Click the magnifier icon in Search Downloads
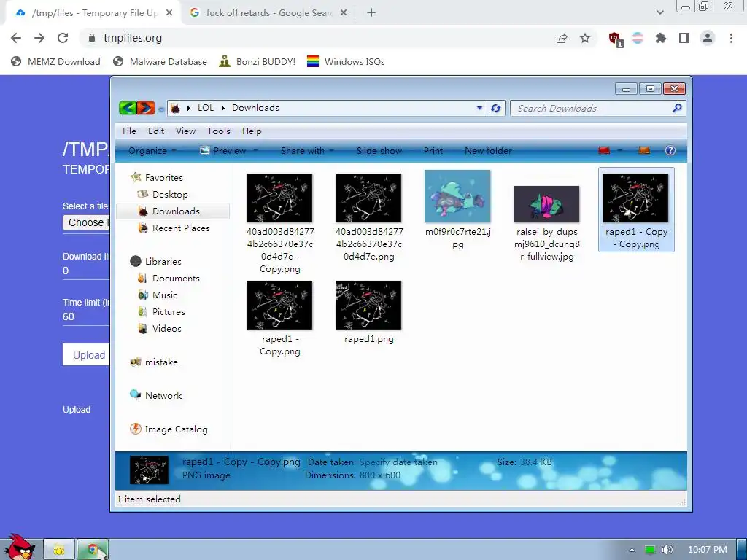The height and width of the screenshot is (560, 747). [677, 108]
